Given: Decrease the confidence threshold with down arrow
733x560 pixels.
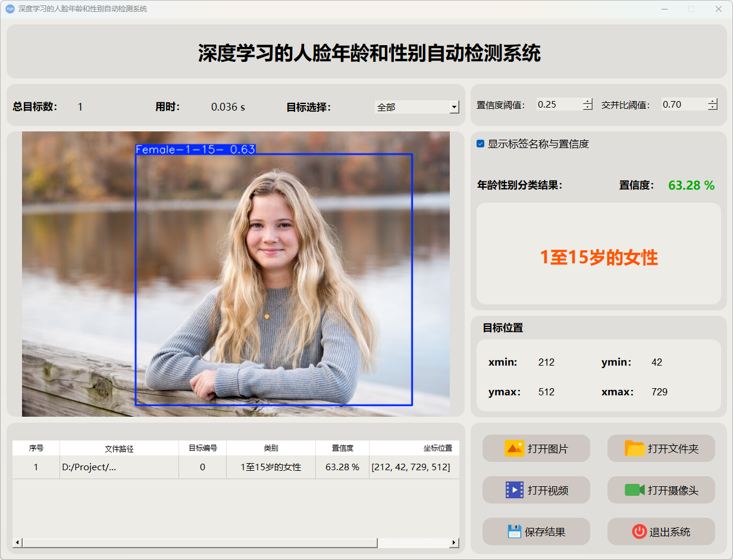Looking at the screenshot, I should pos(588,108).
